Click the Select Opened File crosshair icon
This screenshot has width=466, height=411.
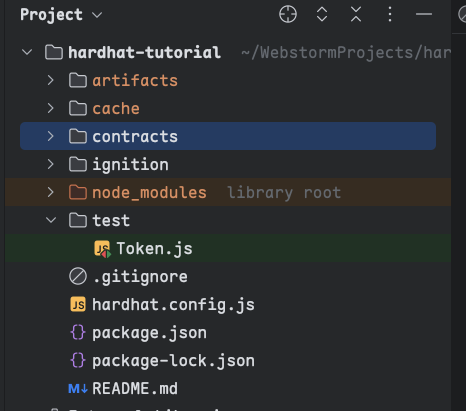288,14
